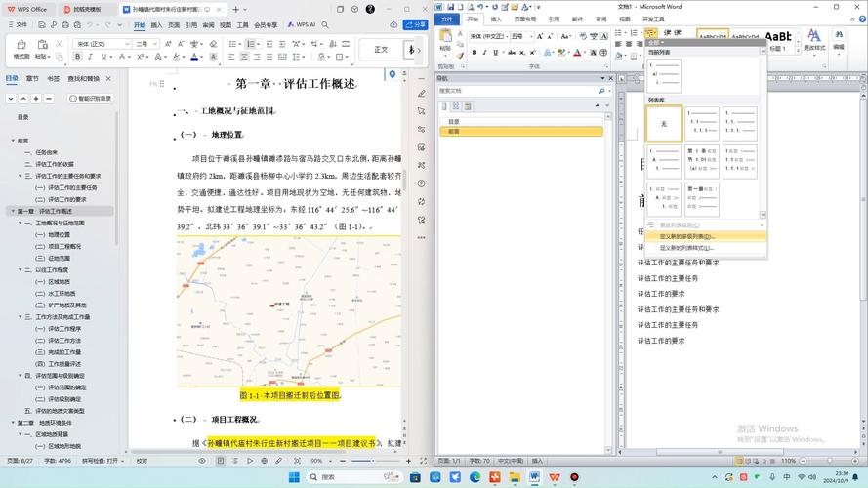Click the WPS save icon in quick toolbar
This screenshot has height=488, width=868.
click(42, 25)
